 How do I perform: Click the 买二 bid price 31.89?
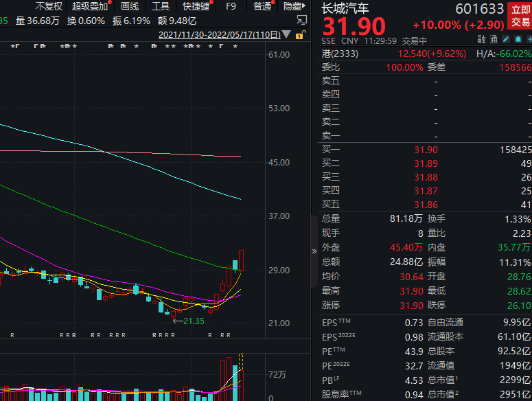pyautogui.click(x=426, y=163)
